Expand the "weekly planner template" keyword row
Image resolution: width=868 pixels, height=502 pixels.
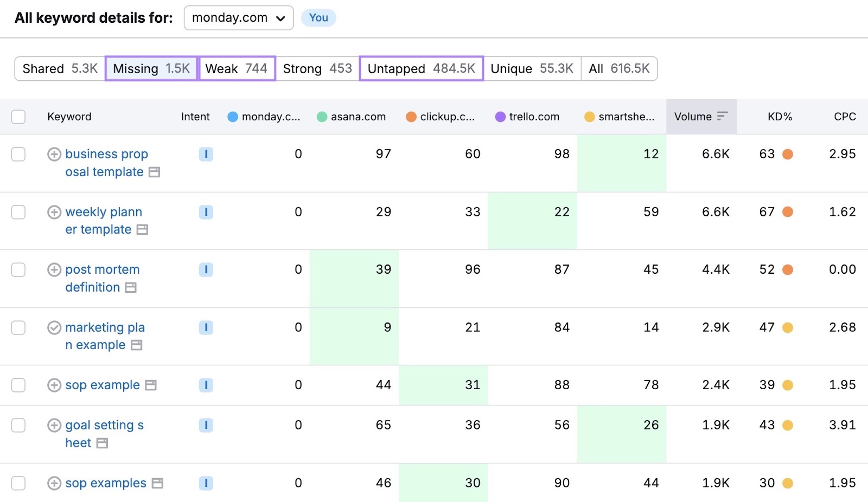[x=54, y=212]
